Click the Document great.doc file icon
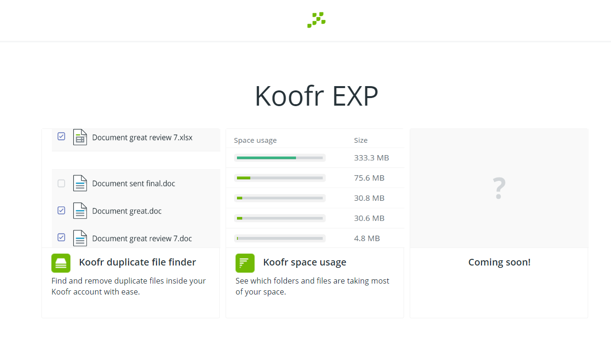 (x=79, y=210)
